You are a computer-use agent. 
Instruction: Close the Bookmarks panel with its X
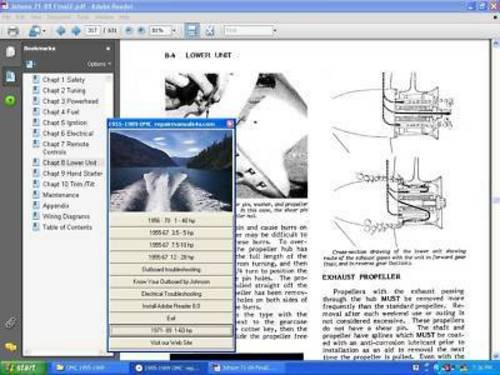click(108, 49)
